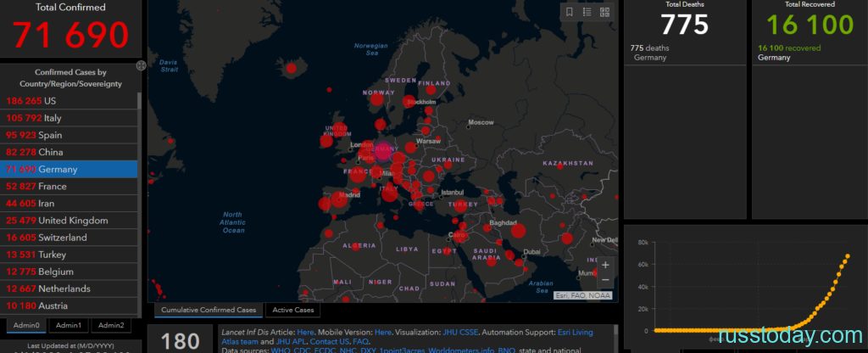868x353 pixels.
Task: Click the Iceland case circle on map
Action: tap(291, 68)
